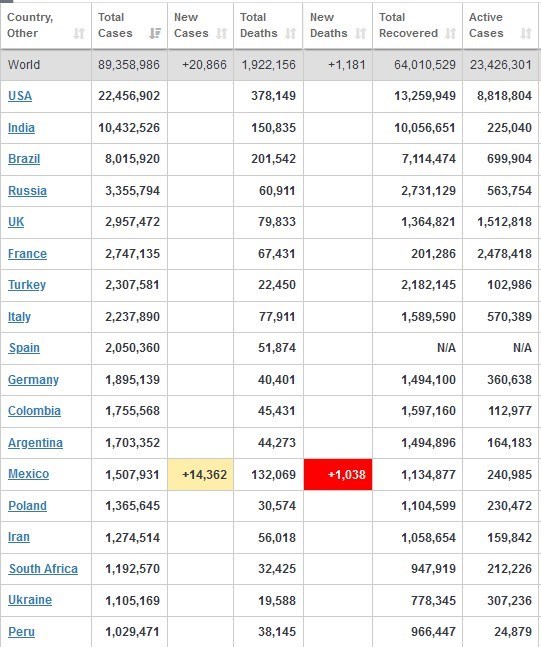
Task: Select the UK country link
Action: (16, 222)
